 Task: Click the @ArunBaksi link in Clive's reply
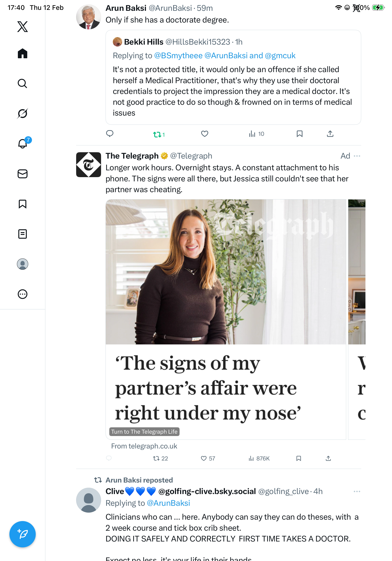168,503
